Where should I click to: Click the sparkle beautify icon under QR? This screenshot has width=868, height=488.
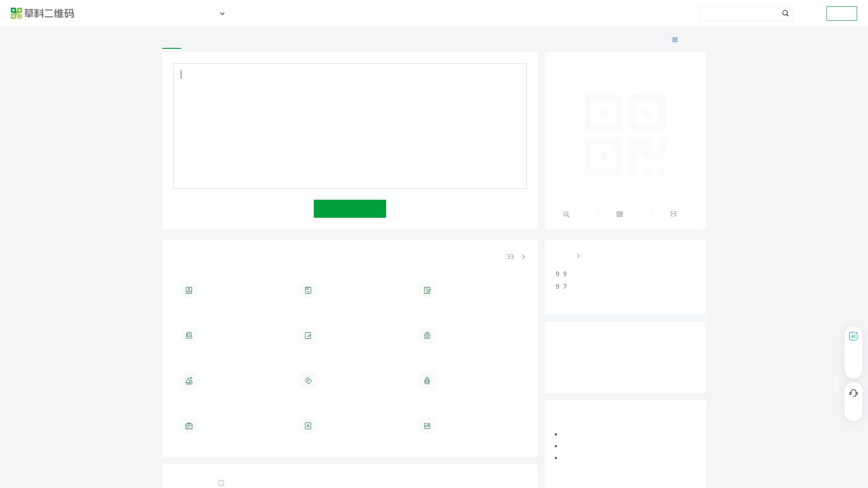(566, 214)
